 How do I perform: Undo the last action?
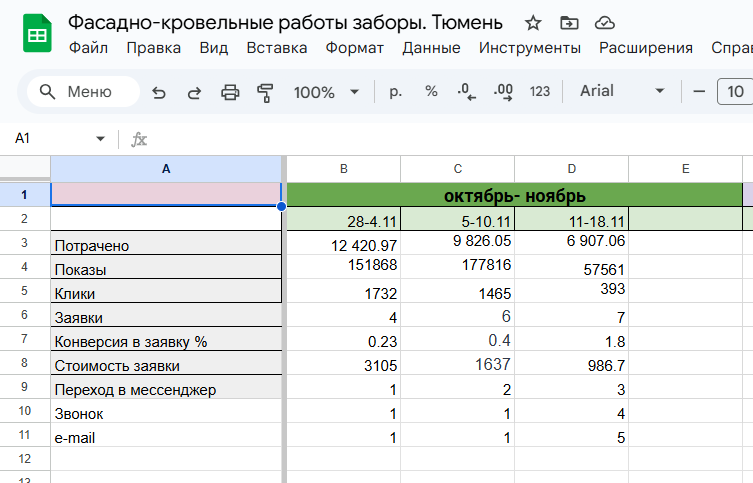pos(158,92)
